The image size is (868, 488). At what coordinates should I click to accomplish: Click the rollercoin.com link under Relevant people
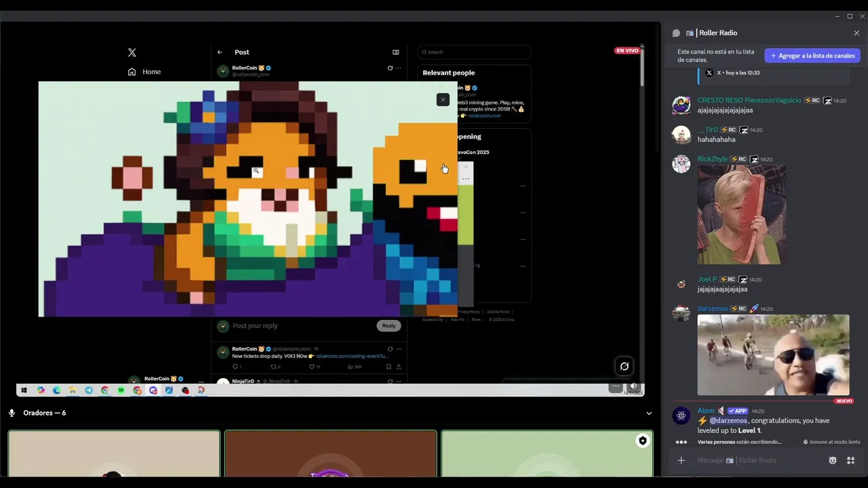click(484, 116)
